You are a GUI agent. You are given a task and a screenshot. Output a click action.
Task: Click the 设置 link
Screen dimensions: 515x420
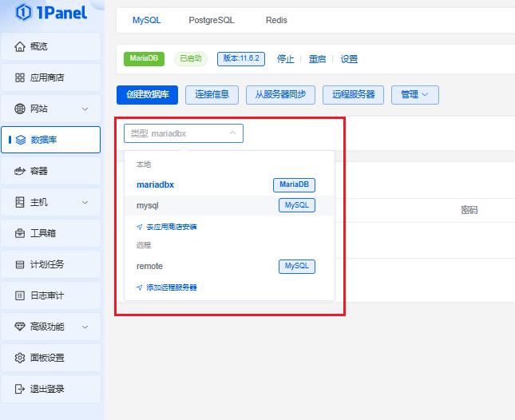pos(349,59)
